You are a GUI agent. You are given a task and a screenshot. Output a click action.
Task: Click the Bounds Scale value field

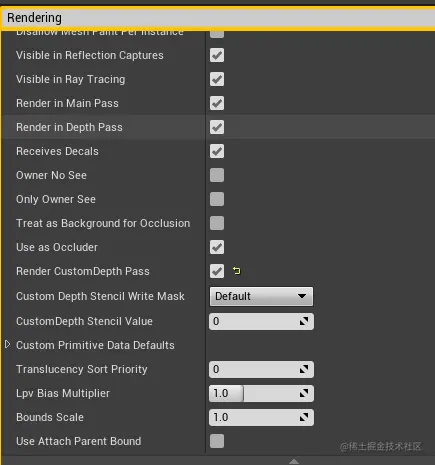pyautogui.click(x=261, y=417)
